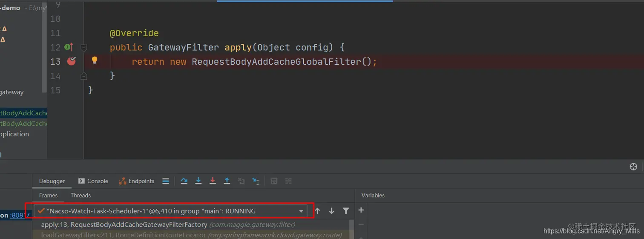
Task: Click the implements gutter icon on line 12
Action: click(69, 47)
